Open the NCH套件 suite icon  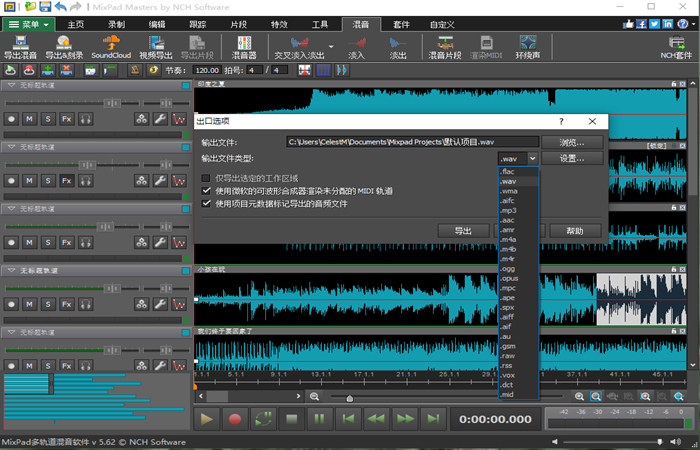pyautogui.click(x=676, y=47)
